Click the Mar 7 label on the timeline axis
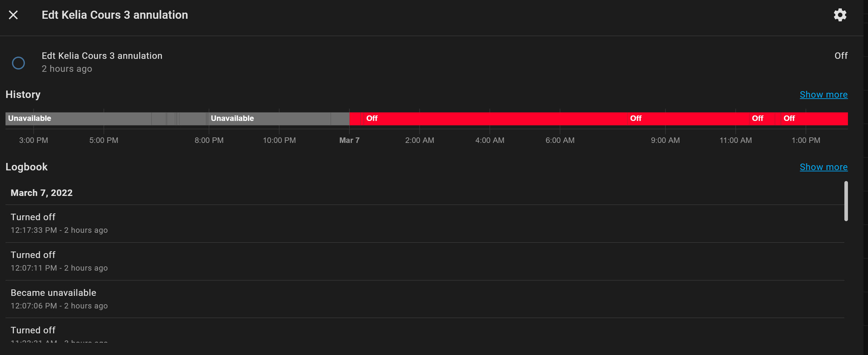Screen dimensions: 868x355 click(x=349, y=140)
